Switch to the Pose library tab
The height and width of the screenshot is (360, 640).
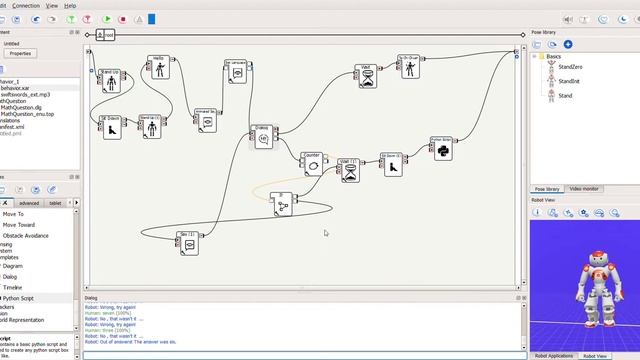point(547,189)
